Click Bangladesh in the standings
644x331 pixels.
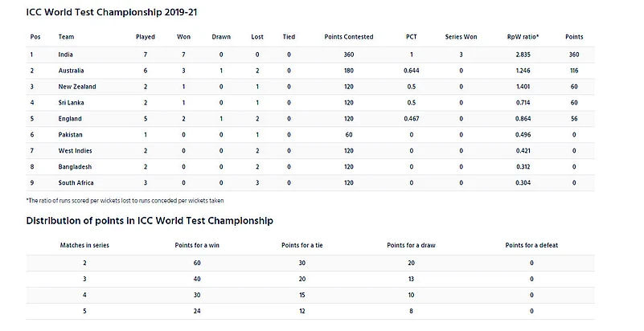(75, 166)
